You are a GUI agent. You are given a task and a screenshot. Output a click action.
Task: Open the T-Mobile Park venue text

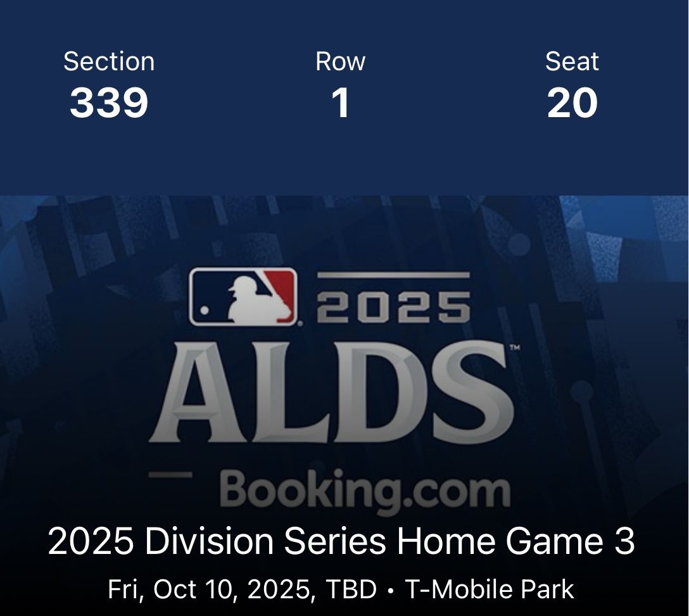pos(489,589)
